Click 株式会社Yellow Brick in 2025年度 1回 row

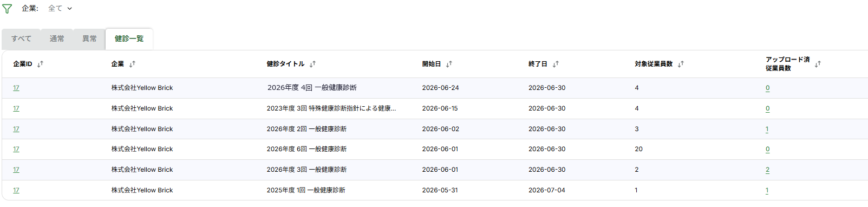pyautogui.click(x=142, y=190)
